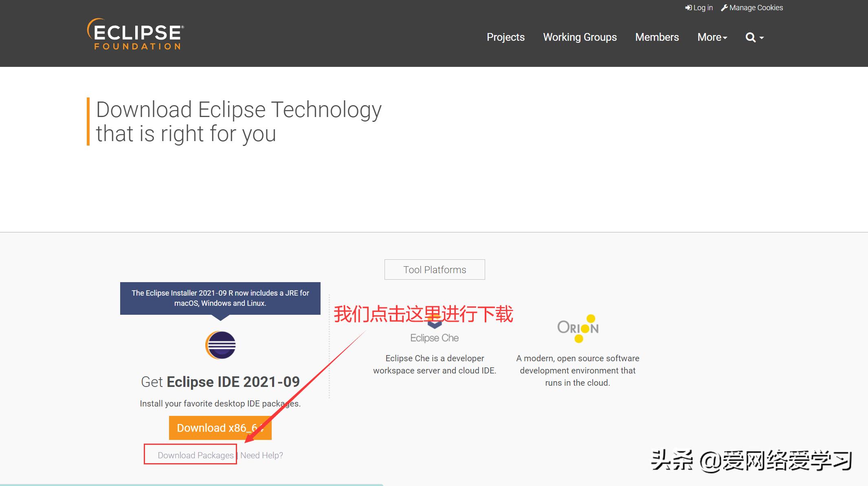Click the Log in arrow icon

tap(688, 7)
